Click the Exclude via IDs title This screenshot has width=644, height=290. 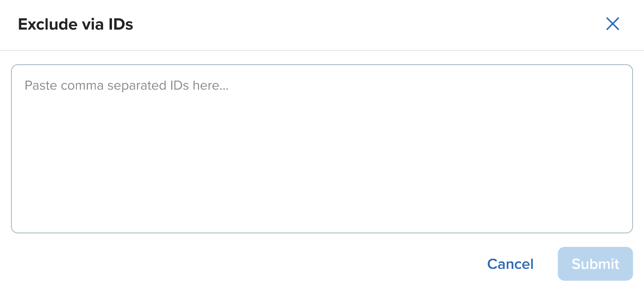tap(75, 24)
